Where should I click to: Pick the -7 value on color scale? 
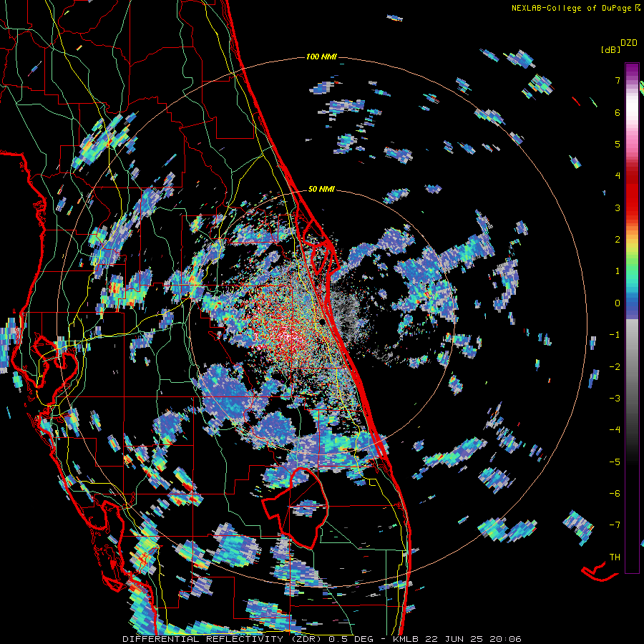(x=615, y=525)
